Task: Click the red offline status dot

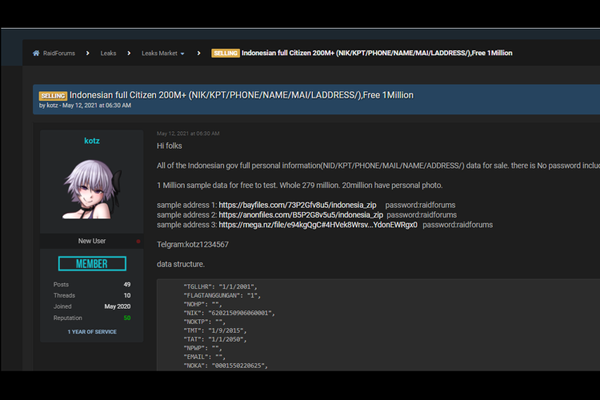Action: coord(138,241)
